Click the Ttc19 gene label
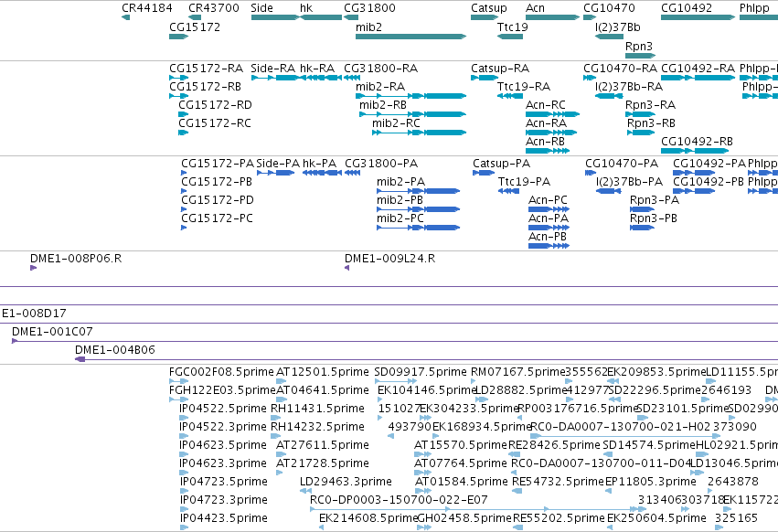 click(513, 27)
